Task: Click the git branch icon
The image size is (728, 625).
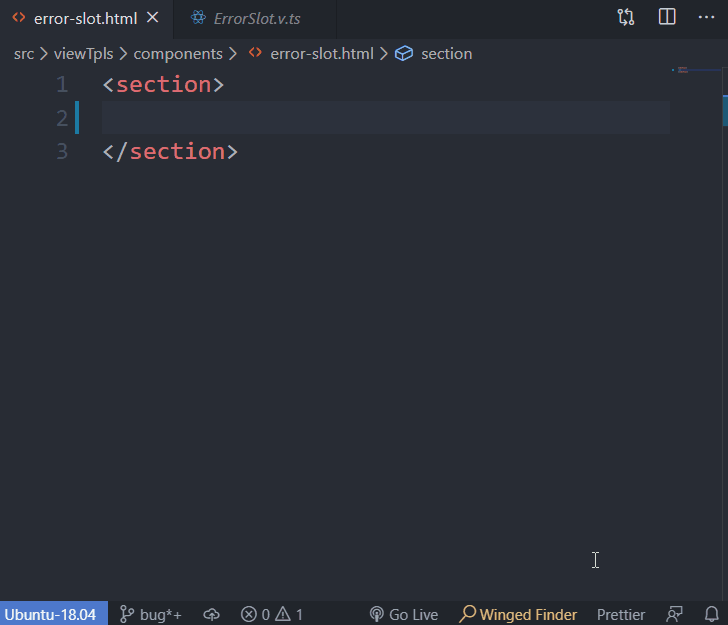Action: [126, 614]
